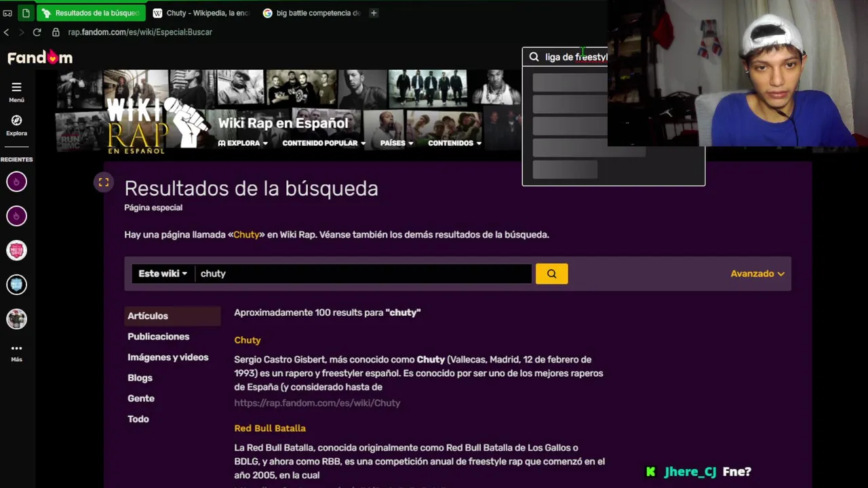
Task: Select the Imágenes y videos filter
Action: click(168, 357)
